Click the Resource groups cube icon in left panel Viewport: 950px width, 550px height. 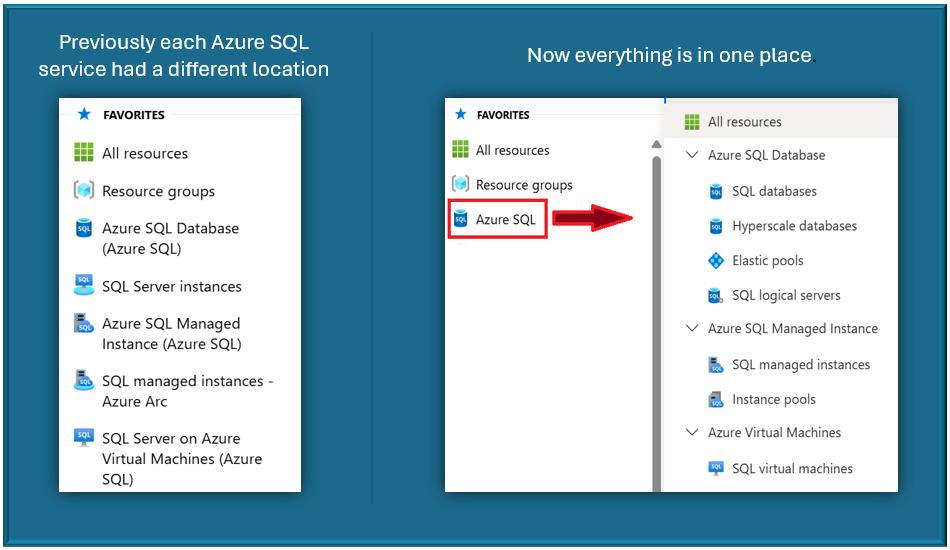point(84,190)
